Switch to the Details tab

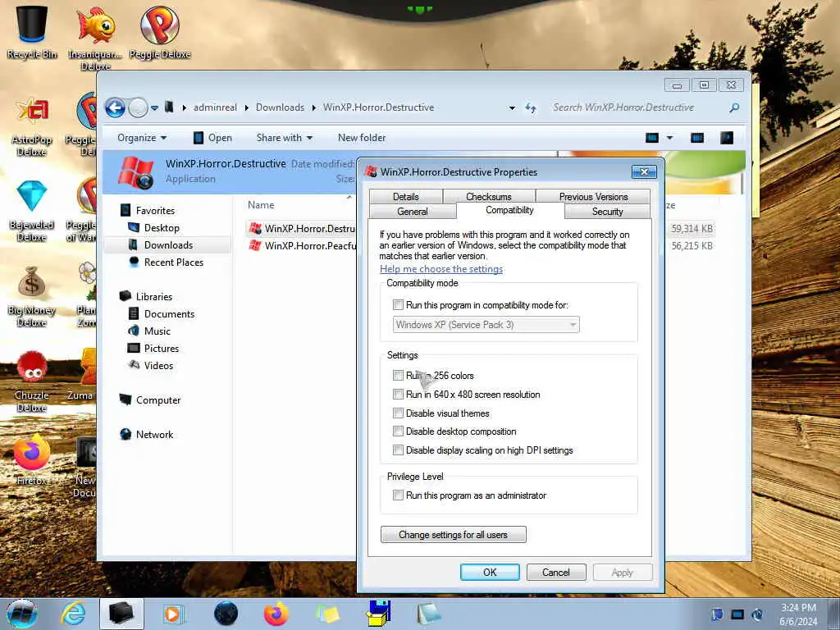tap(405, 197)
